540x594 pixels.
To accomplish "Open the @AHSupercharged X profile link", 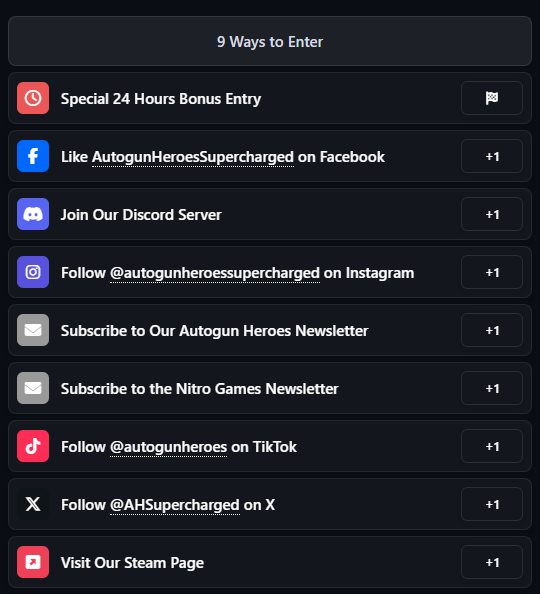I will [175, 505].
